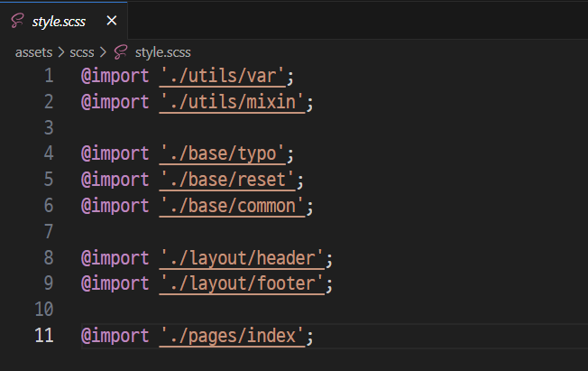Click line number 10 in the gutter
Screen dimensions: 588x371
pyautogui.click(x=44, y=309)
